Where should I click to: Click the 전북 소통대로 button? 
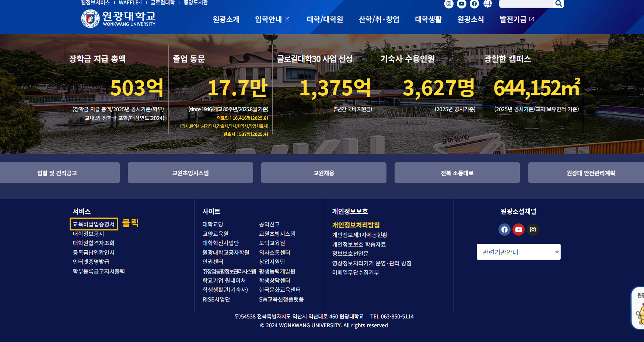457,173
